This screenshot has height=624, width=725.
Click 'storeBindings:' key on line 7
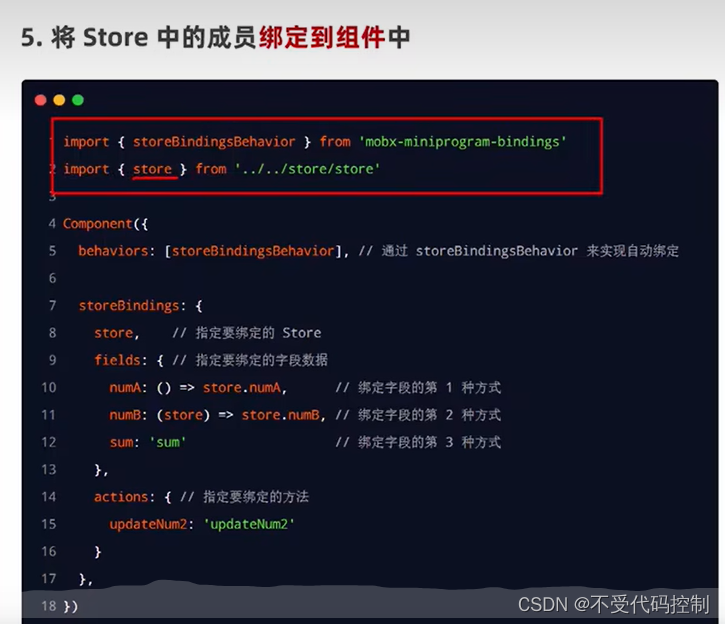[132, 306]
